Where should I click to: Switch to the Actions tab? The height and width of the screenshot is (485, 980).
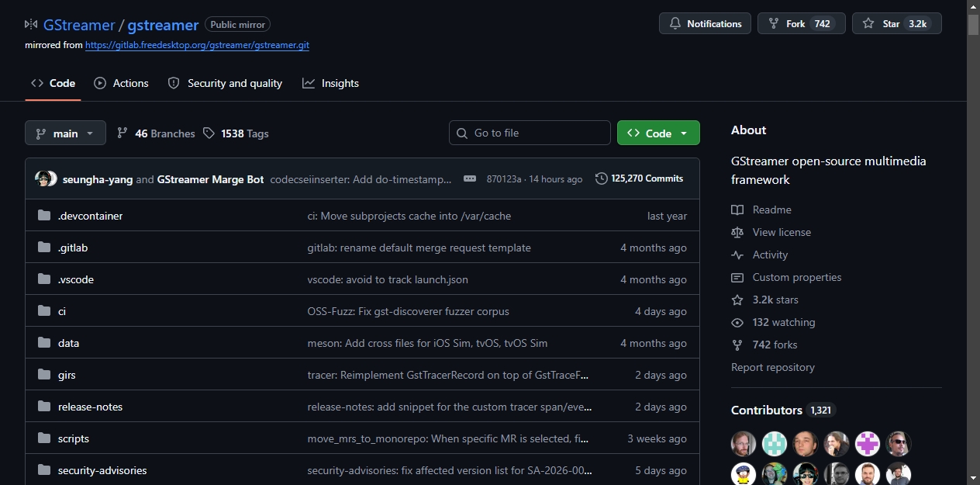(121, 83)
